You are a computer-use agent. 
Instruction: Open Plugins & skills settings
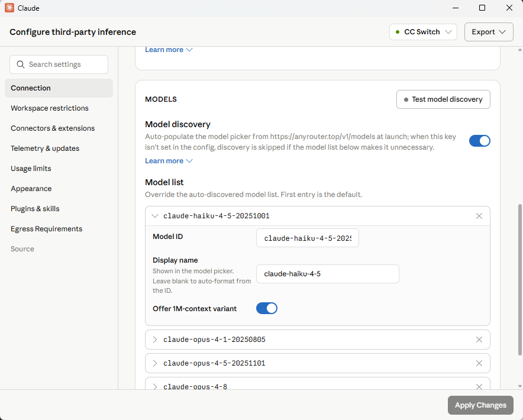click(x=35, y=209)
